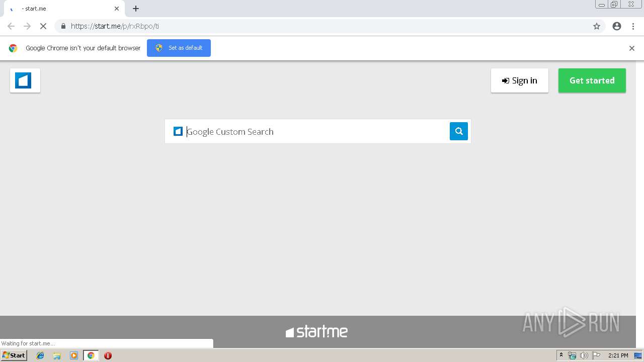The width and height of the screenshot is (644, 362).
Task: Click the Sign in button
Action: pos(519,80)
